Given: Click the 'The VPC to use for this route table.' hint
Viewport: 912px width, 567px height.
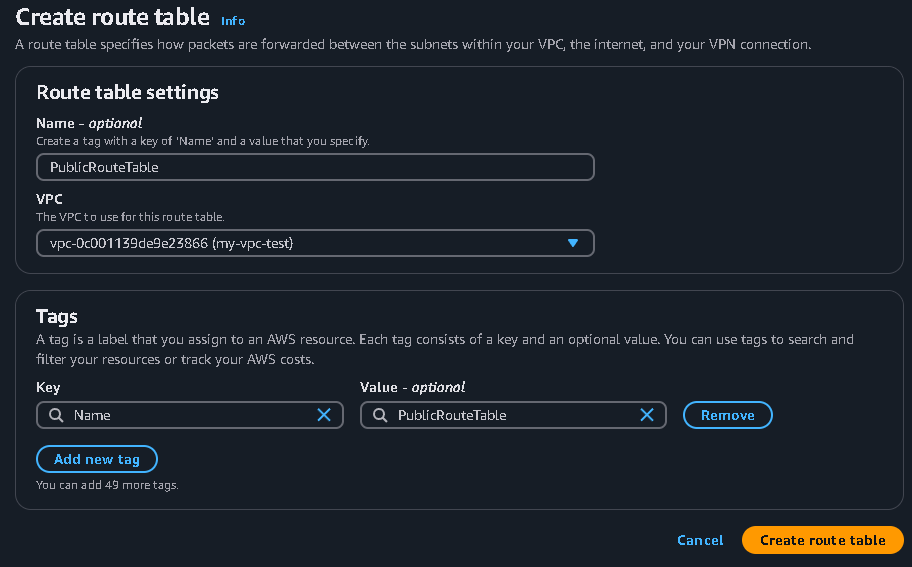Looking at the screenshot, I should pos(130,217).
